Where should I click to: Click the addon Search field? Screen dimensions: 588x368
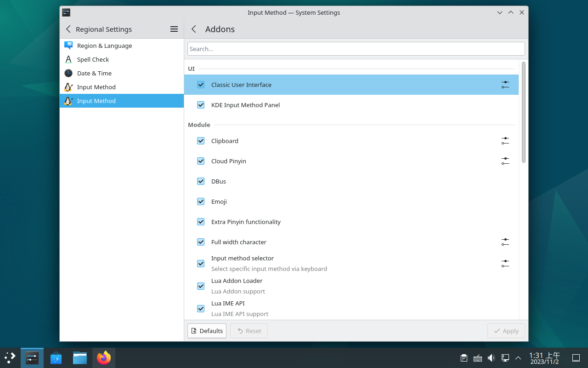(x=356, y=49)
